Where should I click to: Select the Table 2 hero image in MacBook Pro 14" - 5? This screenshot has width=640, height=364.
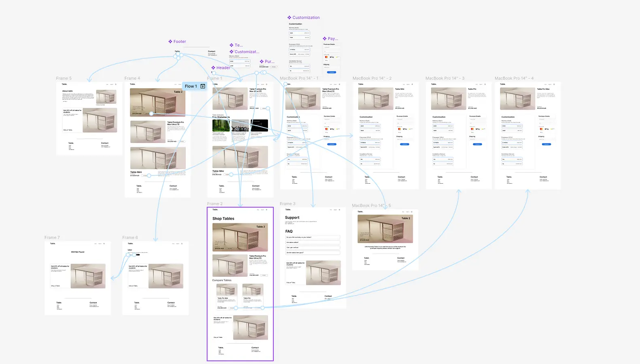tap(385, 229)
